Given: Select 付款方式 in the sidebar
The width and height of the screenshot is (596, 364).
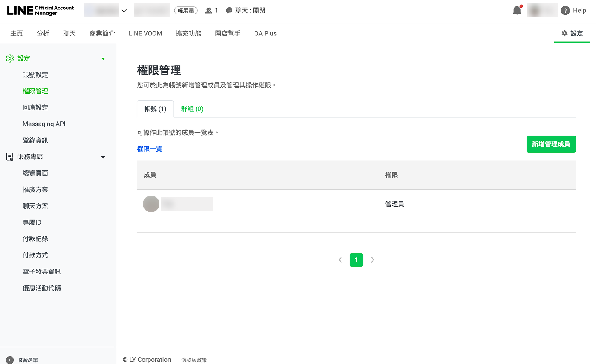Looking at the screenshot, I should [x=35, y=255].
